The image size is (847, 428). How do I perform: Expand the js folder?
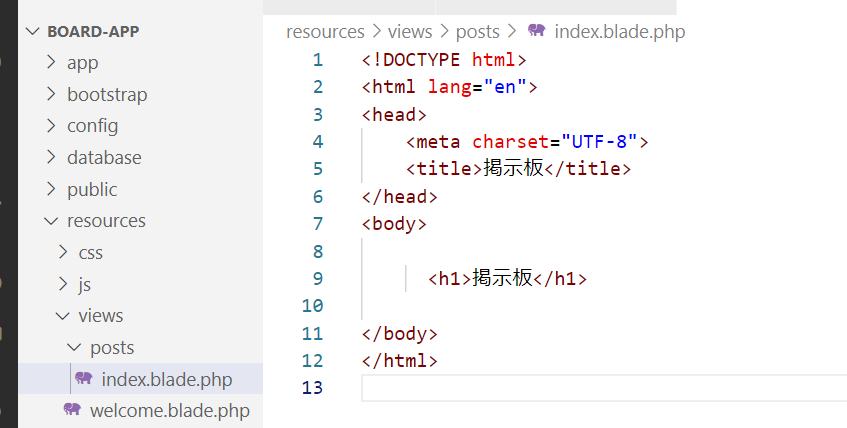pos(85,284)
